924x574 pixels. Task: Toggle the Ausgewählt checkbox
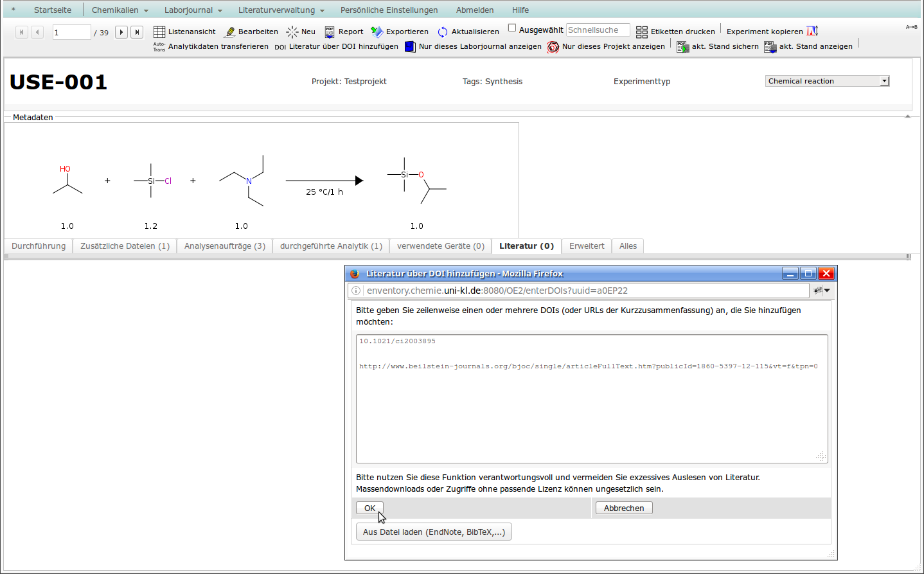coord(512,28)
